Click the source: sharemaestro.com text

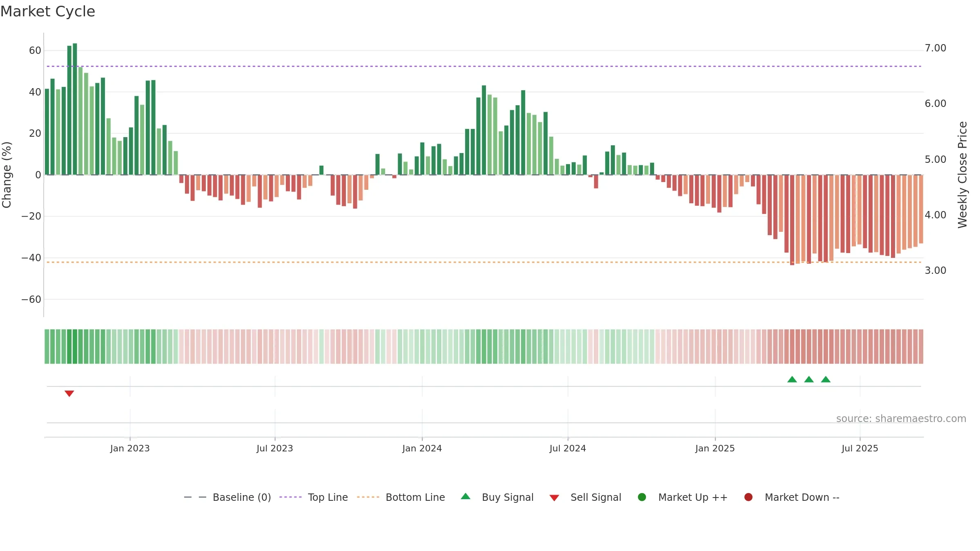pos(901,418)
